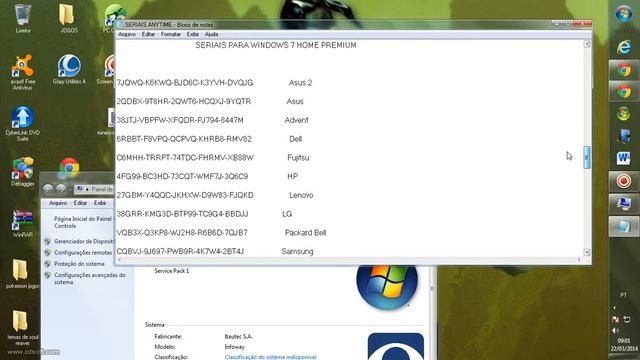Open Editar menu in Notepad
Screen dimensions: 640x360
[x=148, y=34]
